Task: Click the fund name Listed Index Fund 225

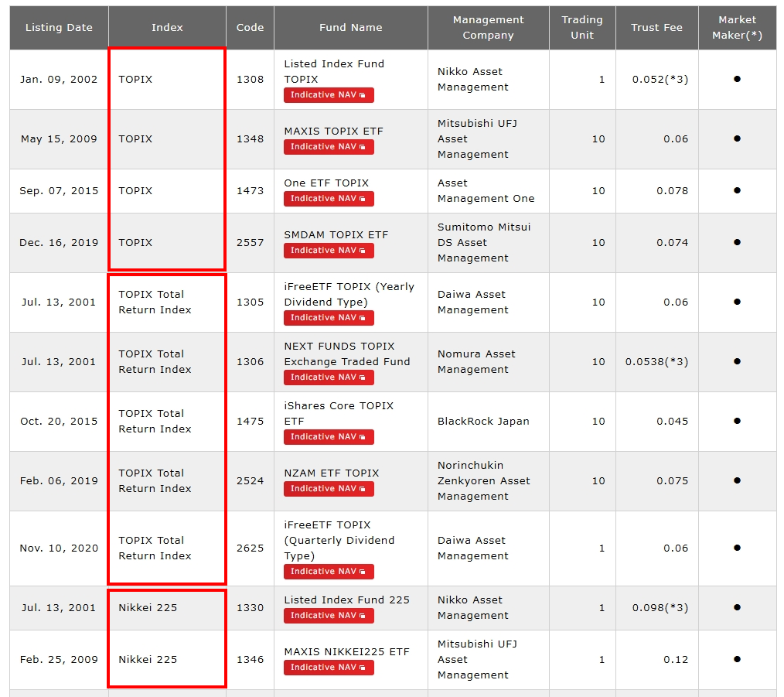Action: (346, 600)
